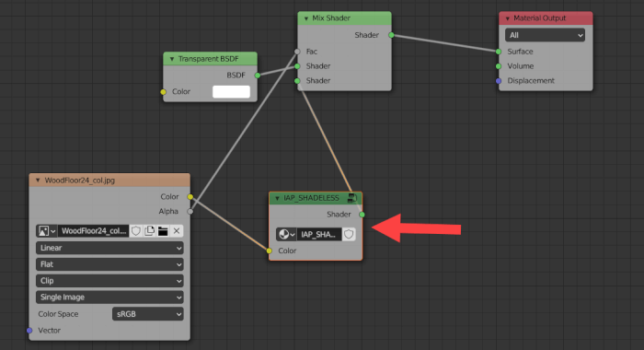Click the image browse icon in WoodFloor24 node
The image size is (644, 350).
click(47, 231)
